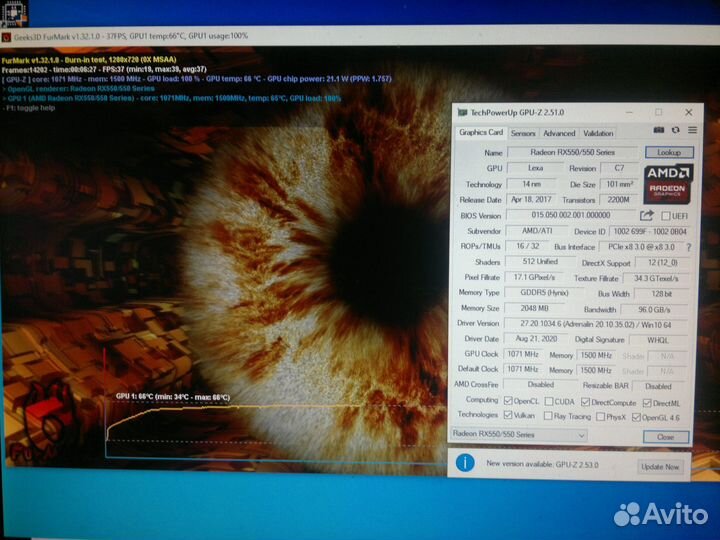Toggle the DirectML checkbox

647,403
